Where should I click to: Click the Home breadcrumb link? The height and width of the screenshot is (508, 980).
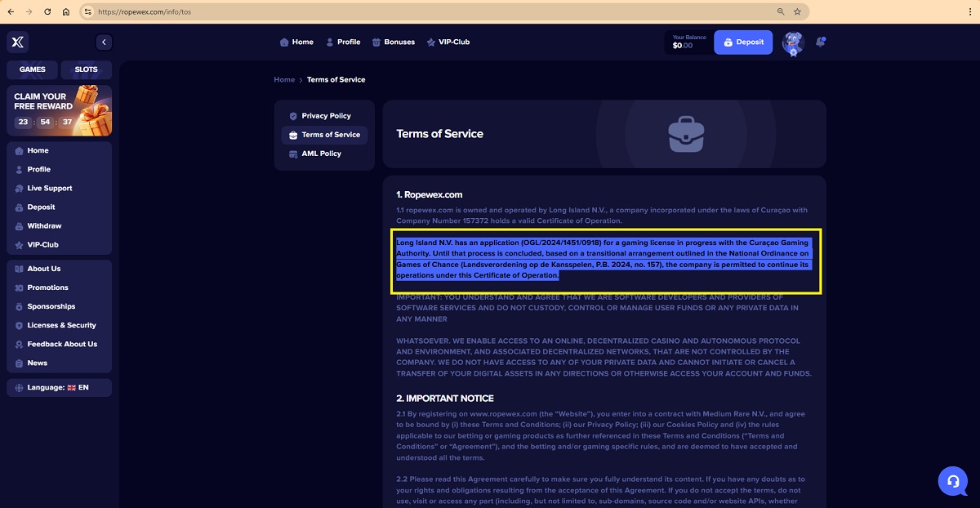click(284, 80)
